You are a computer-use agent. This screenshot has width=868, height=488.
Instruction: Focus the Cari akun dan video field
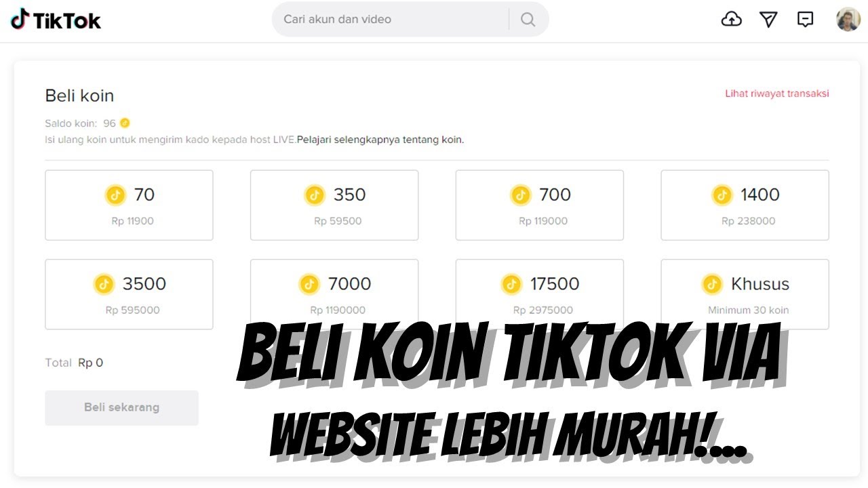(x=393, y=20)
